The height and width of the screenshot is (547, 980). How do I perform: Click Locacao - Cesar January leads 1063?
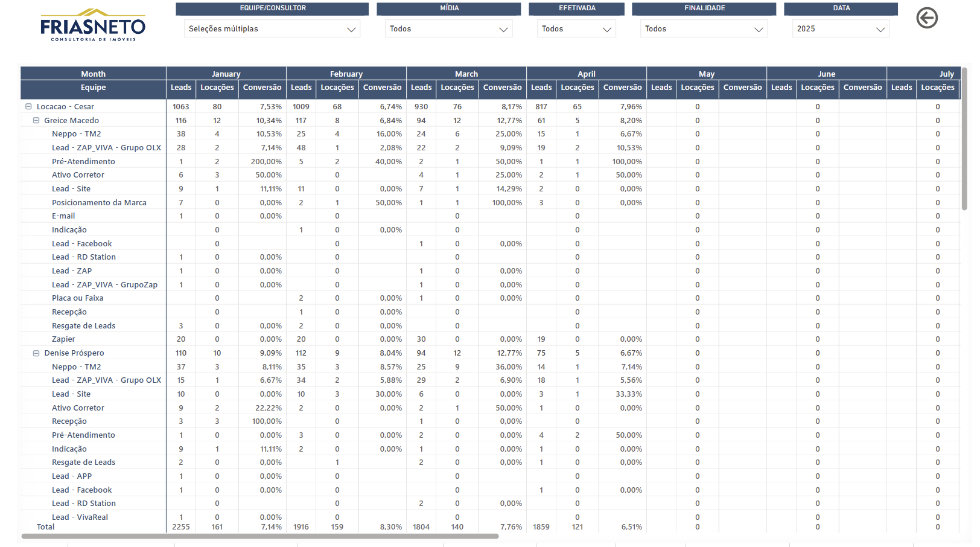[181, 107]
